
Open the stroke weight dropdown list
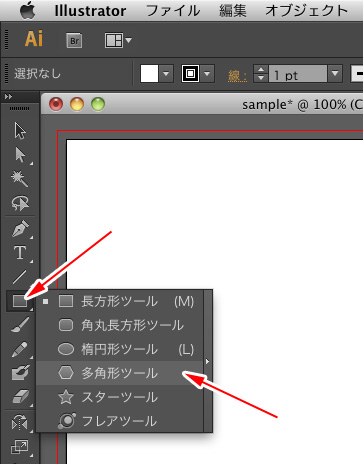pos(335,74)
